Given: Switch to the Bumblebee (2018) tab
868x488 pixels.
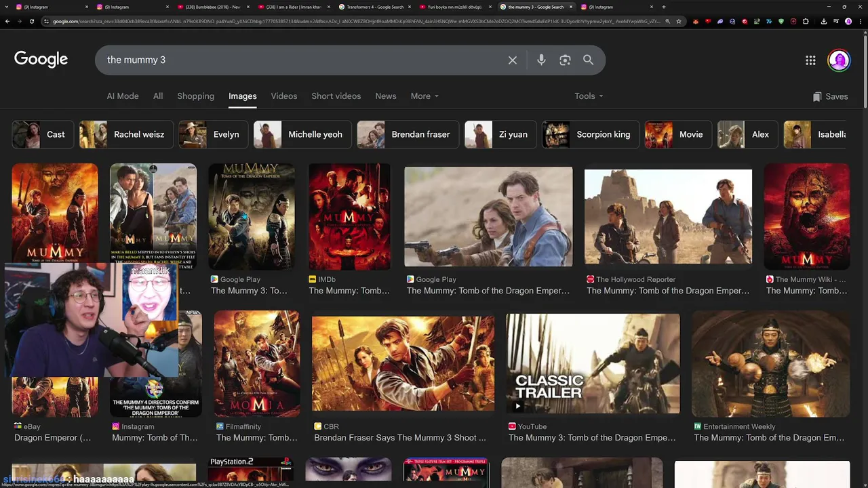Looking at the screenshot, I should (213, 7).
